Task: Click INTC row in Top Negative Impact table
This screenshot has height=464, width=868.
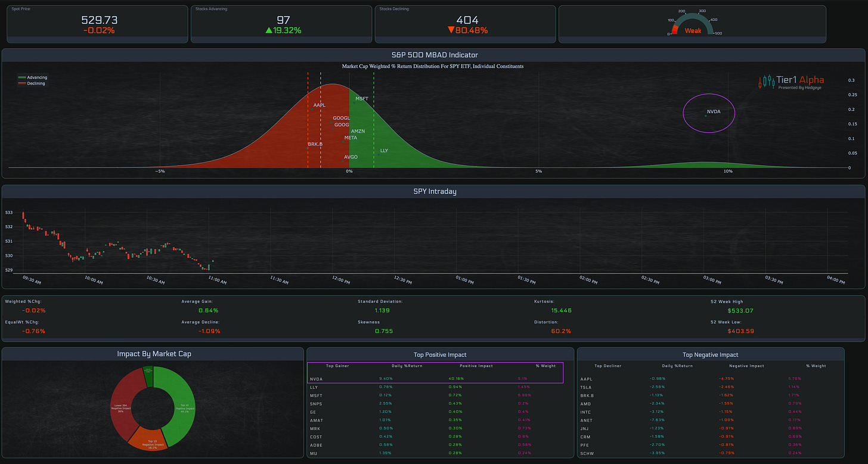Action: pos(711,412)
